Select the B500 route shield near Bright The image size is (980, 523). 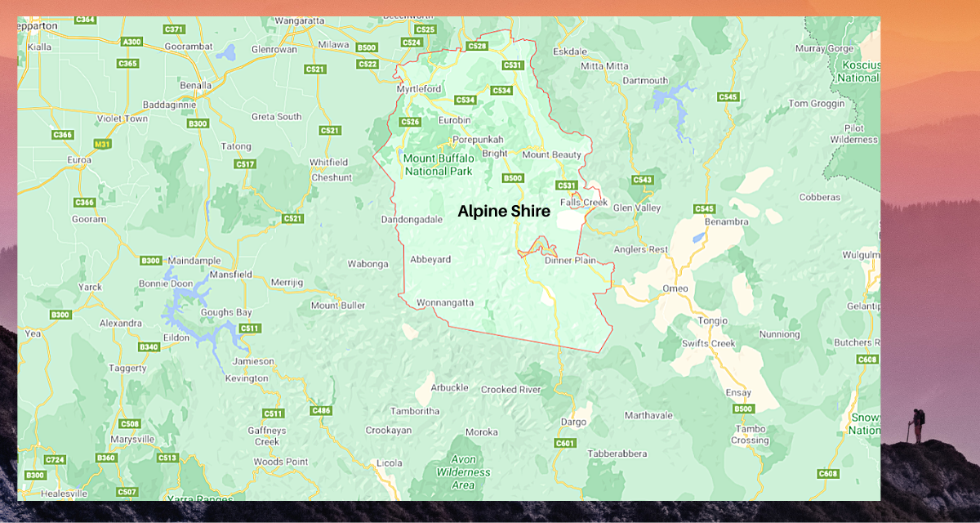[x=511, y=177]
